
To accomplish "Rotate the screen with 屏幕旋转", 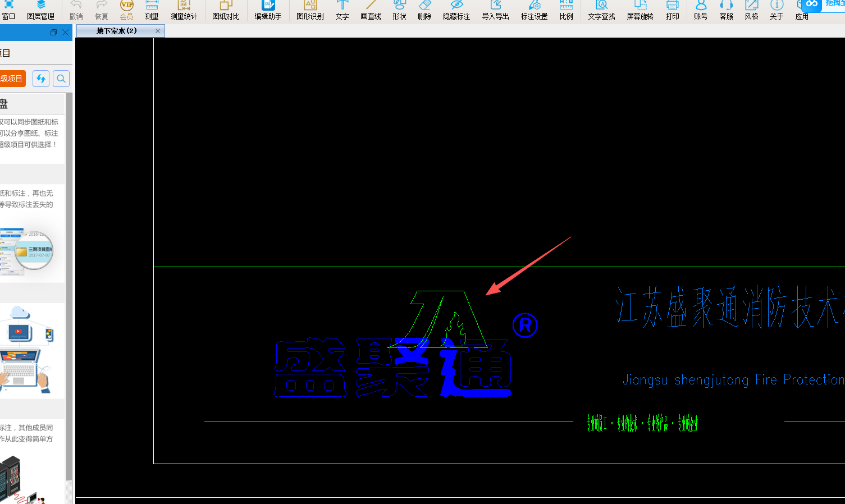I will coord(640,10).
